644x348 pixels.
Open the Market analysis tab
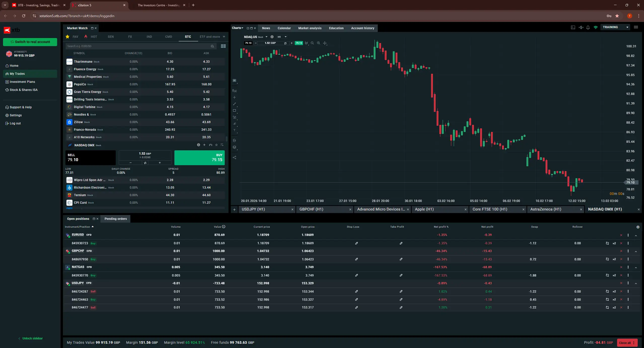[310, 28]
